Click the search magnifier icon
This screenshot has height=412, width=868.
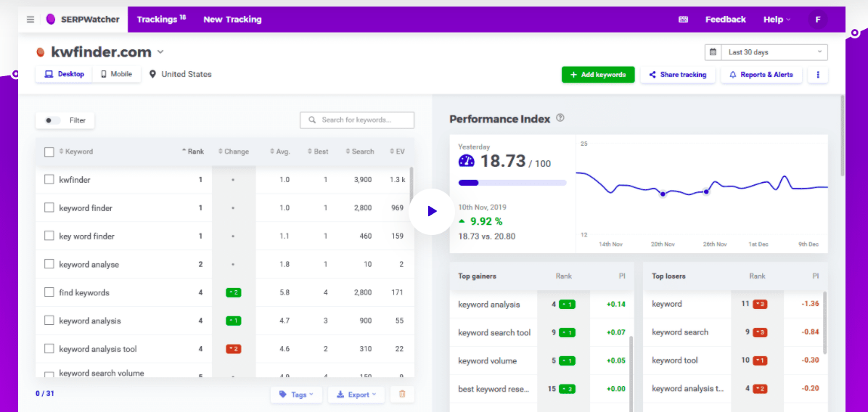[312, 120]
